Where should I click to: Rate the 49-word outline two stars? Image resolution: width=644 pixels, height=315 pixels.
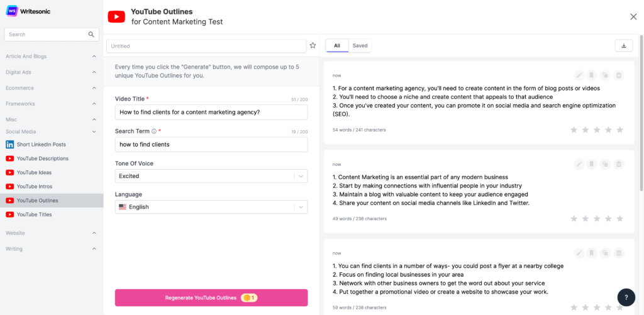tap(586, 218)
